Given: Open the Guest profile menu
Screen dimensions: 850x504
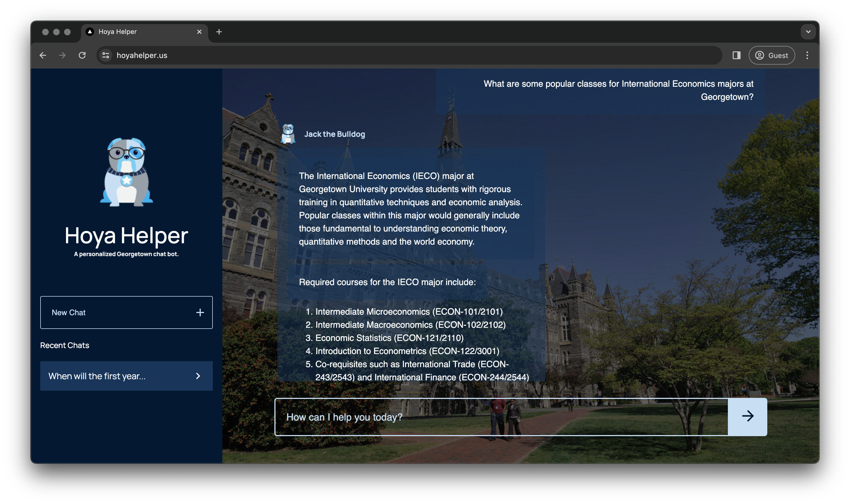Looking at the screenshot, I should pyautogui.click(x=771, y=55).
